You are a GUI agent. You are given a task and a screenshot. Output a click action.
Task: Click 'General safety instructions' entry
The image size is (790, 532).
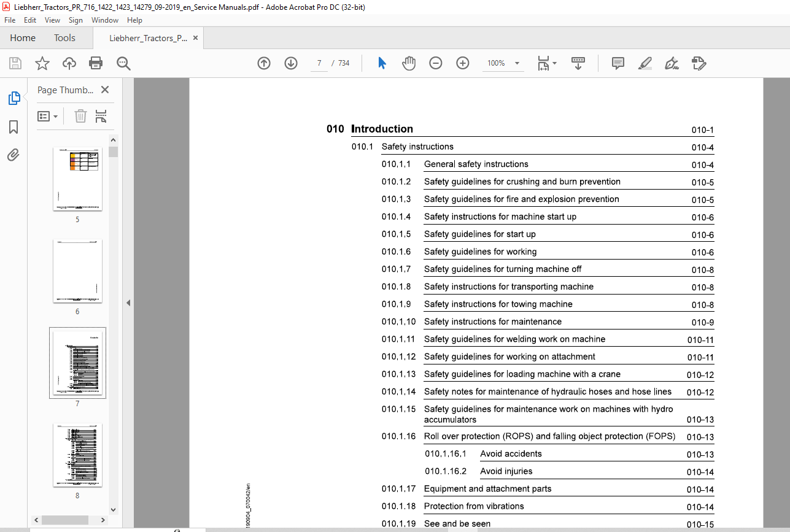[476, 164]
